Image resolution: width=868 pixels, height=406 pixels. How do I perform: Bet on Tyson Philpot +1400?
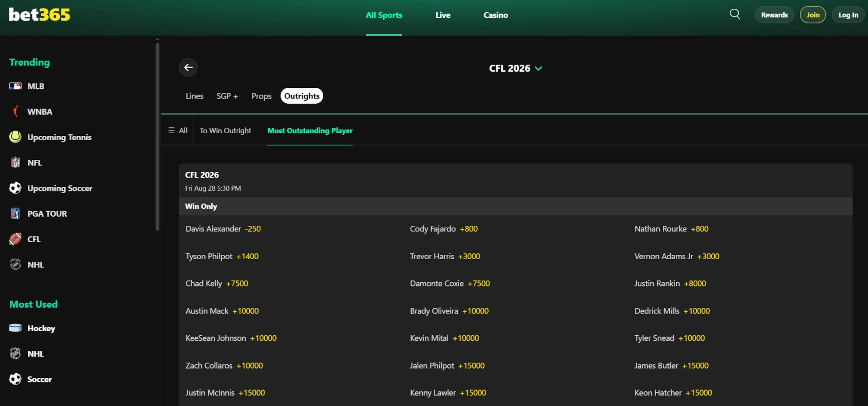tap(222, 257)
